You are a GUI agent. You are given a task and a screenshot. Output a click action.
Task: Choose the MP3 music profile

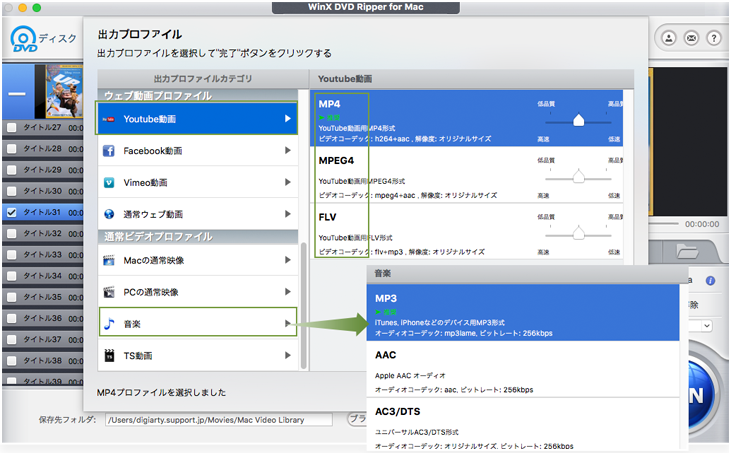tap(523, 313)
